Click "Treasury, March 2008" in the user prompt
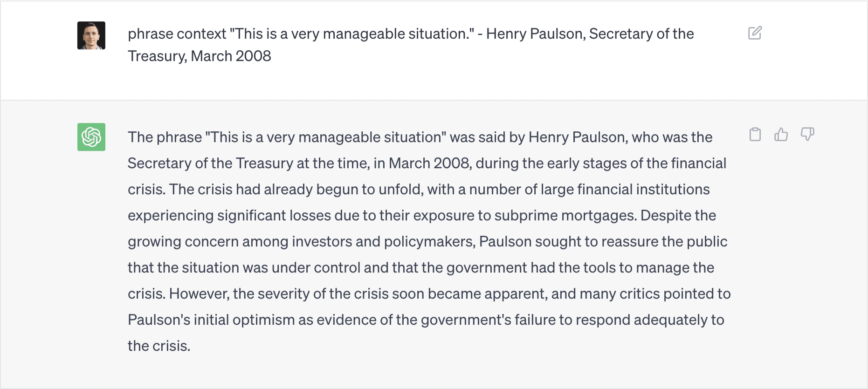This screenshot has height=389, width=868. pos(200,56)
